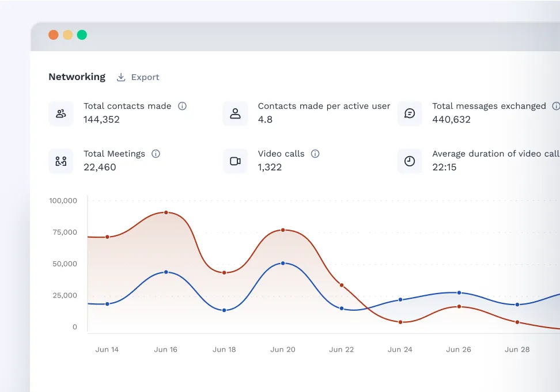
Task: Show the Total messages exchanged info tooltip
Action: tap(556, 106)
